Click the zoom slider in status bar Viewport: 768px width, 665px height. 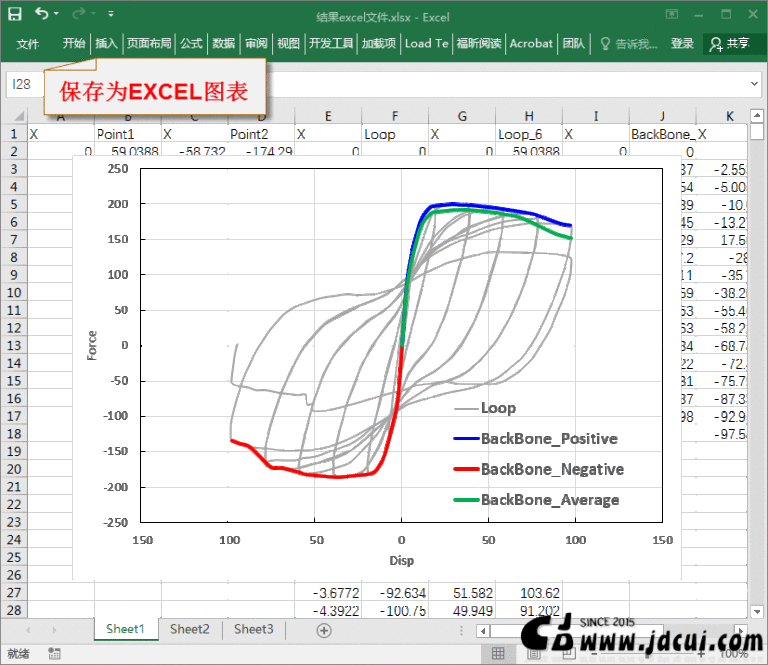(x=680, y=654)
